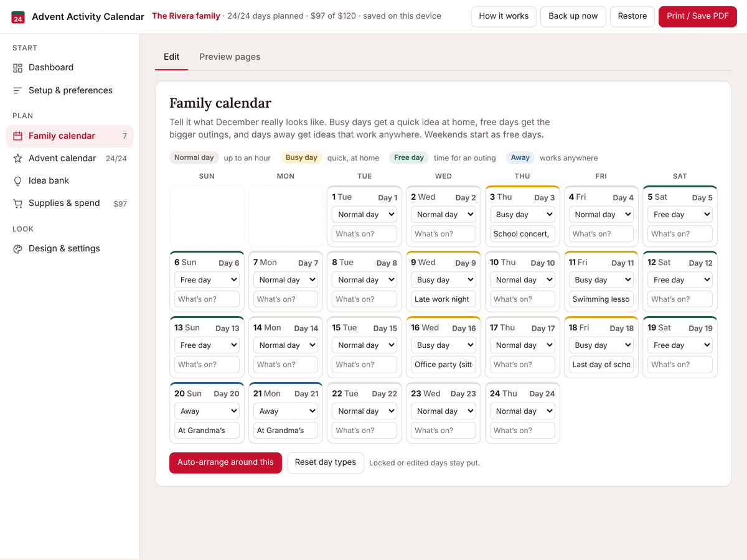Click the School concert note field
Screen dimensions: 747x560
[522, 234]
